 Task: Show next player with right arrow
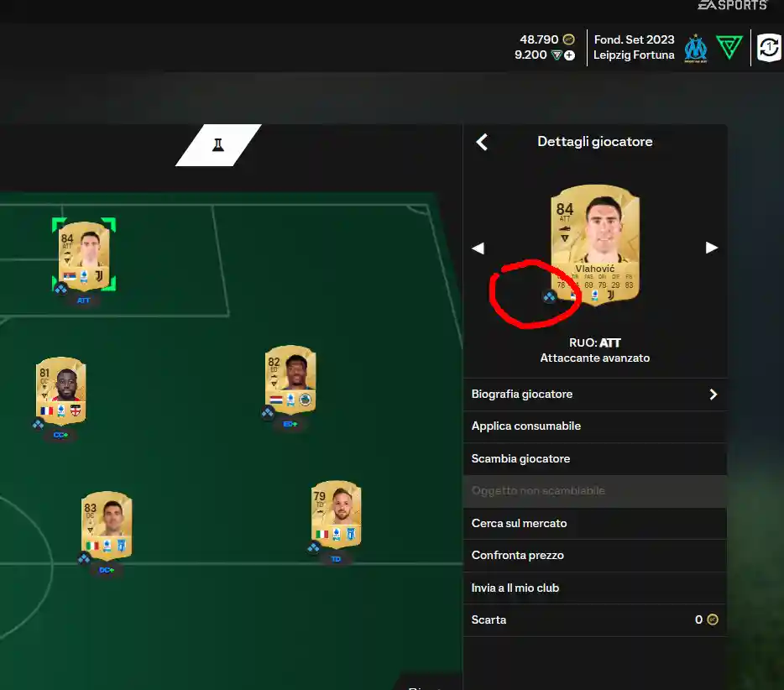click(712, 248)
